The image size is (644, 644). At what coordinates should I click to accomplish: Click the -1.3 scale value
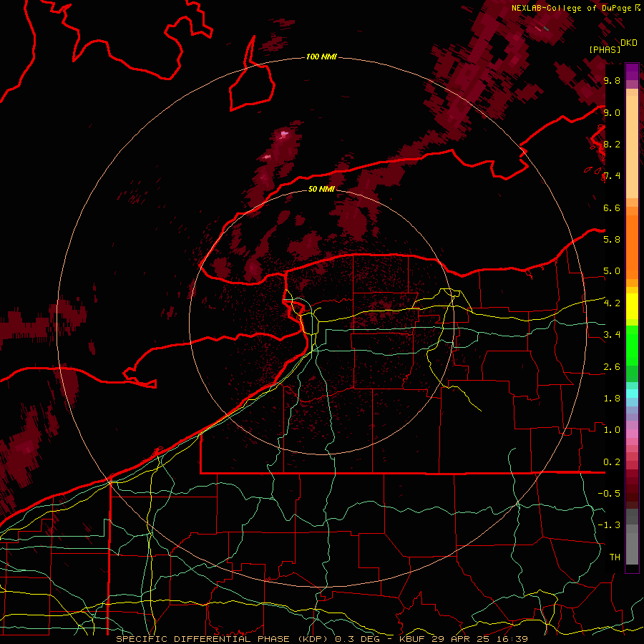[x=609, y=525]
